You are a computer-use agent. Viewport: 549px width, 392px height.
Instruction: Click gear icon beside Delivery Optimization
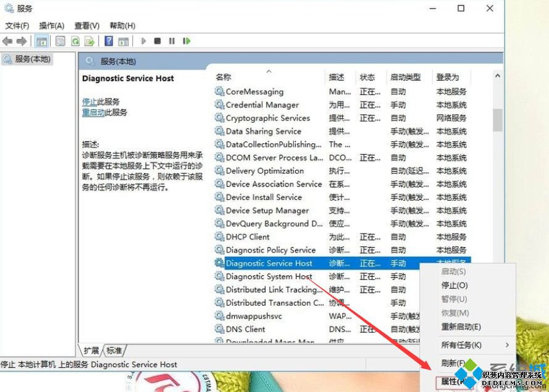pos(219,170)
